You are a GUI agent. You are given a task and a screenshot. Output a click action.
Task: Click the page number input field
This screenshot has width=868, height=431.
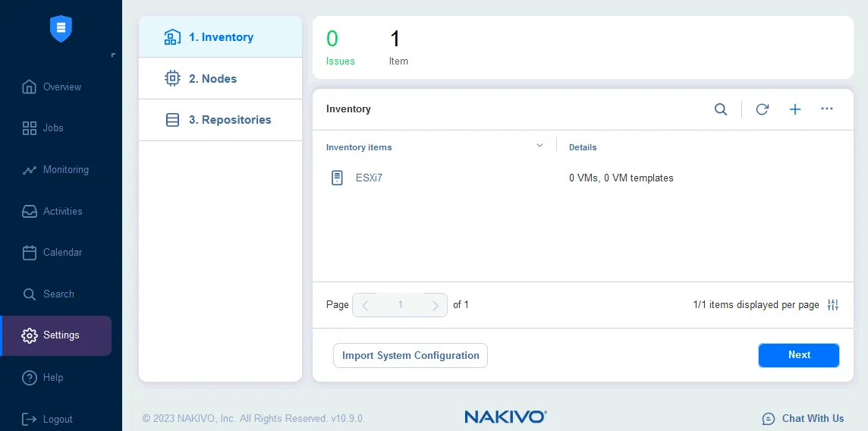click(401, 305)
